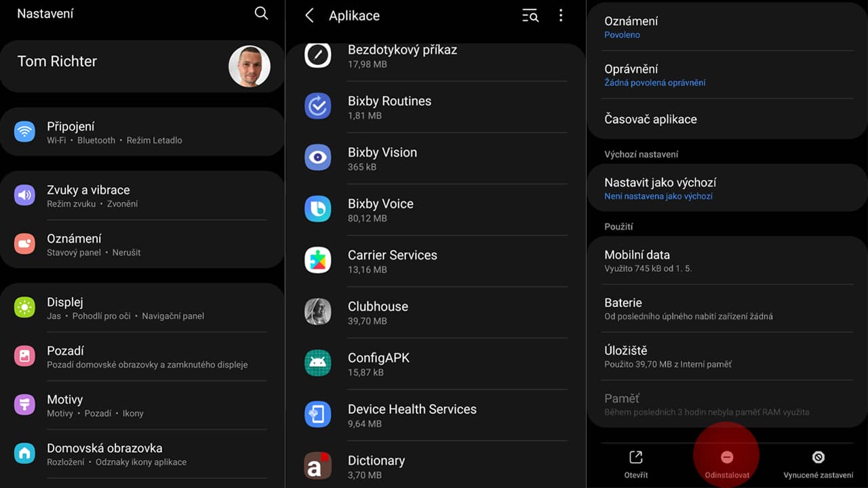Tap the Motivy themes icon
The image size is (868, 488).
click(24, 405)
